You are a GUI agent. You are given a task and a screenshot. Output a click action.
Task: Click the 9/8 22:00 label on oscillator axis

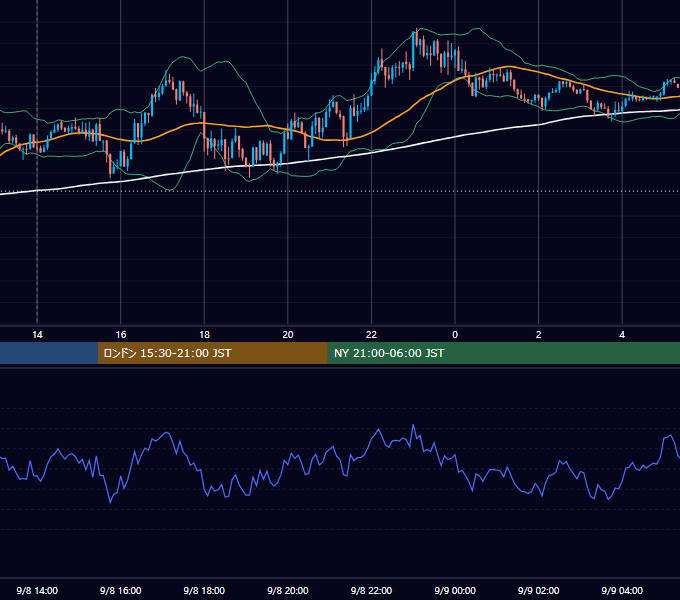point(371,590)
